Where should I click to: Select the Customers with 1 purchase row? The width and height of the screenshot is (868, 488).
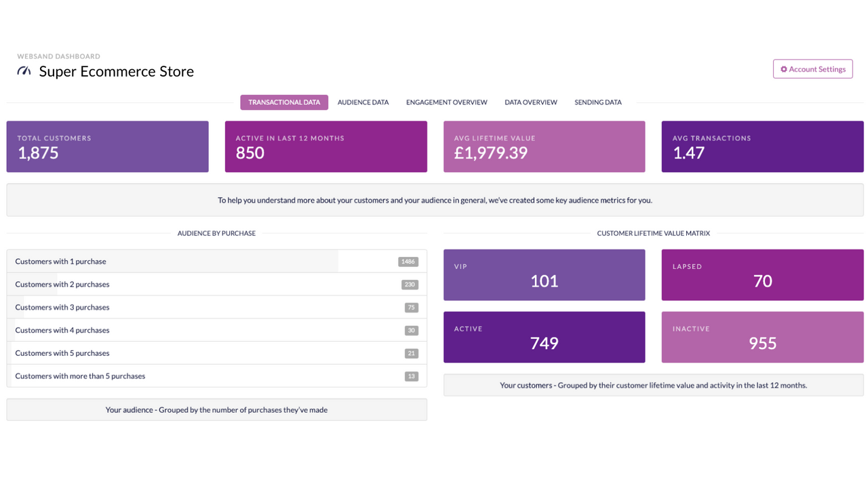pos(217,261)
